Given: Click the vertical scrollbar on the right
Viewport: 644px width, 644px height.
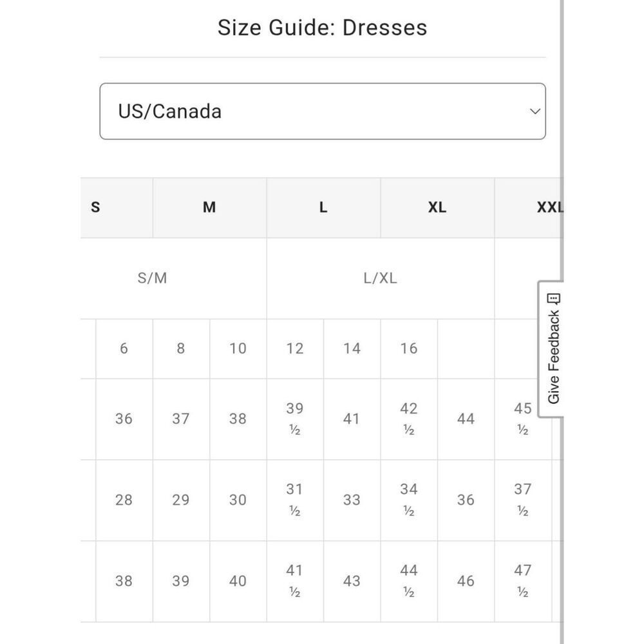Looking at the screenshot, I should [562, 322].
